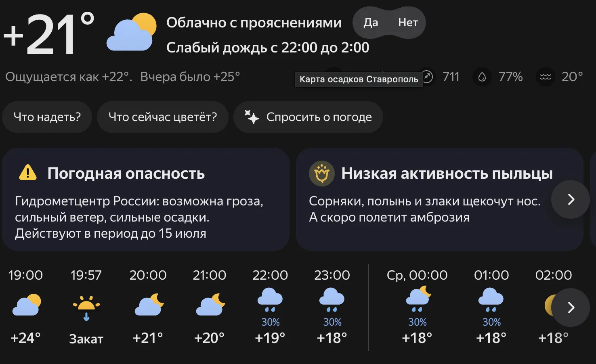Image resolution: width=596 pixels, height=364 pixels.
Task: Open the Низкая активность пыльцы card
Action: point(439,199)
